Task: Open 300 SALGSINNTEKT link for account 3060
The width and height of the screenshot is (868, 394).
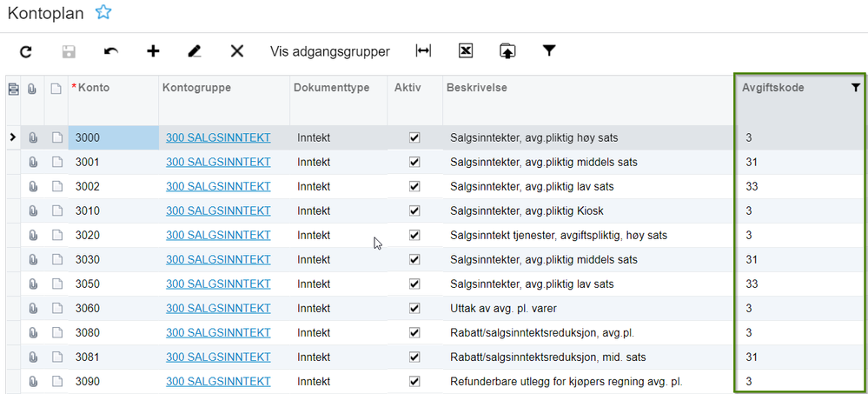Action: pyautogui.click(x=218, y=308)
